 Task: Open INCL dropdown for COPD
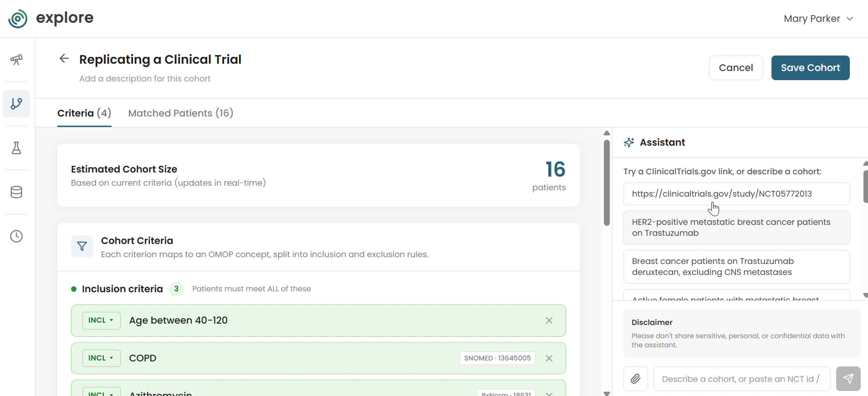point(101,358)
